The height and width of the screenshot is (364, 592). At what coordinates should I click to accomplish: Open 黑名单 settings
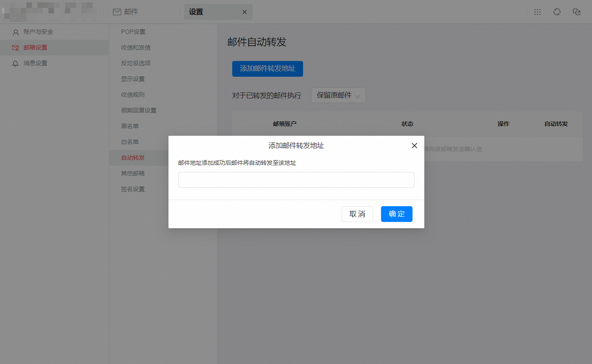(130, 126)
